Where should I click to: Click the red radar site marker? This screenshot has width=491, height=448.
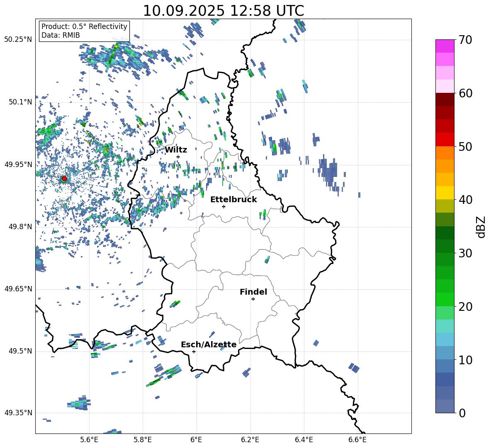(x=64, y=179)
